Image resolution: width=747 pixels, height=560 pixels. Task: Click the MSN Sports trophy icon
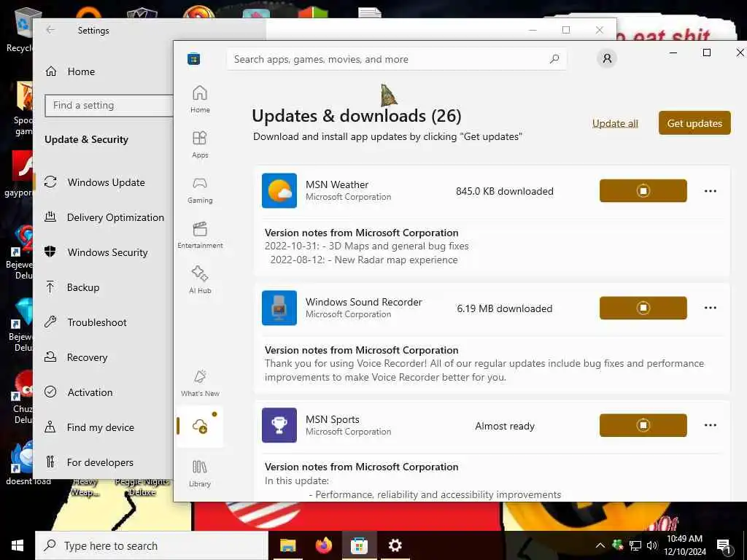(279, 425)
